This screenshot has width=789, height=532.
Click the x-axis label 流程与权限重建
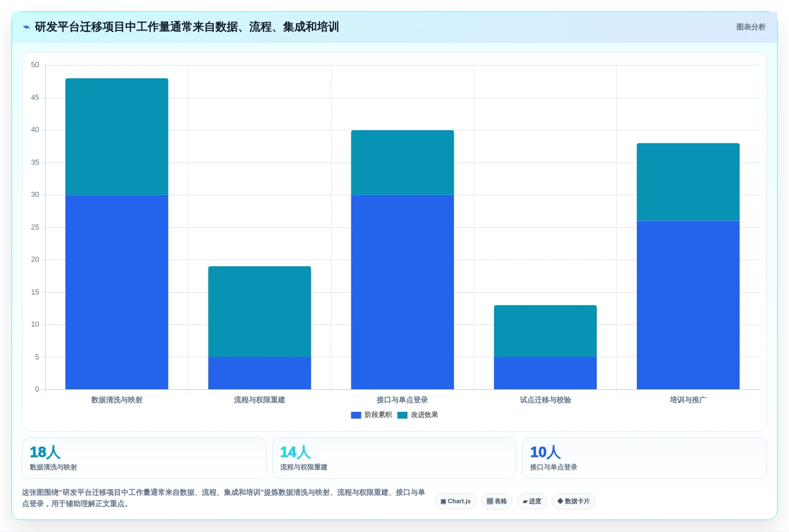[259, 400]
